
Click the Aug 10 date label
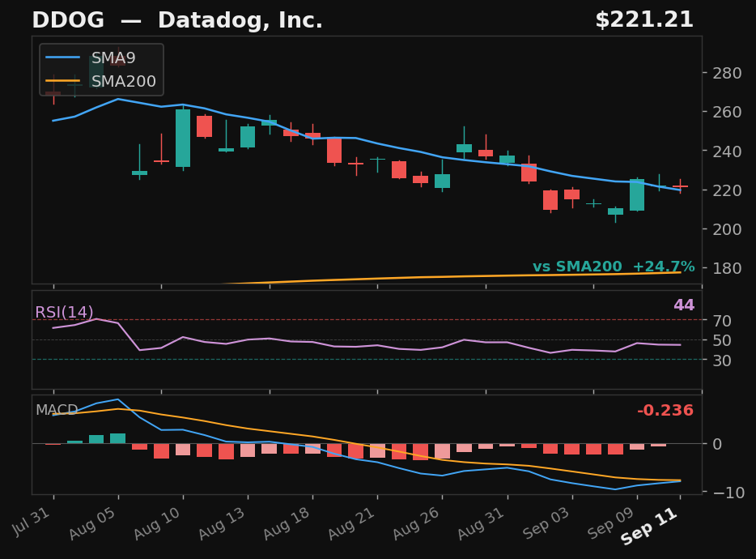(x=158, y=523)
